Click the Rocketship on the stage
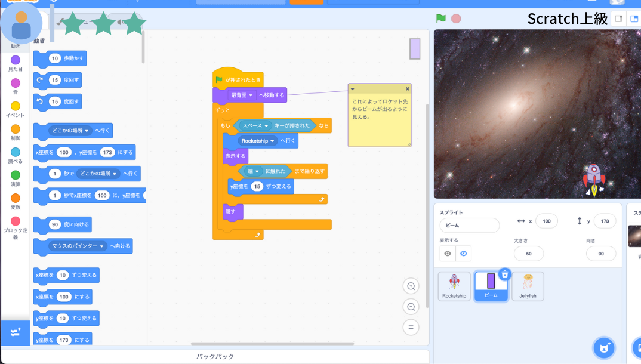Image resolution: width=641 pixels, height=364 pixels. click(x=594, y=180)
